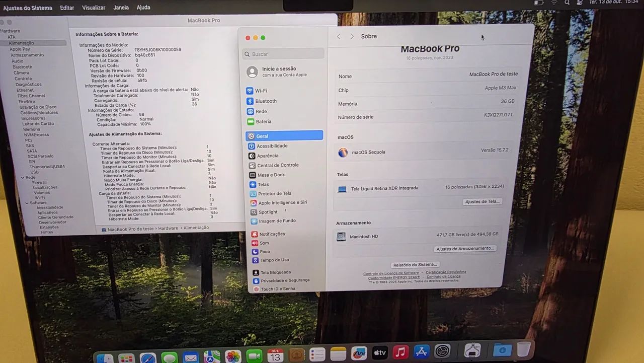Click the Nome field showing MacBook Pro de teste
Image resolution: width=644 pixels, height=363 pixels.
(428, 76)
